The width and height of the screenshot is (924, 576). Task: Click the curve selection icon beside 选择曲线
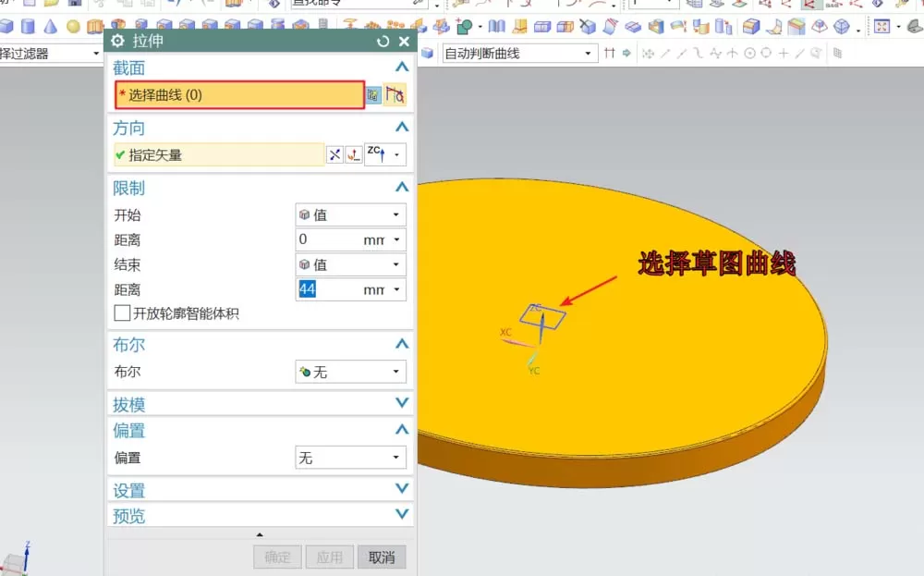[x=395, y=95]
